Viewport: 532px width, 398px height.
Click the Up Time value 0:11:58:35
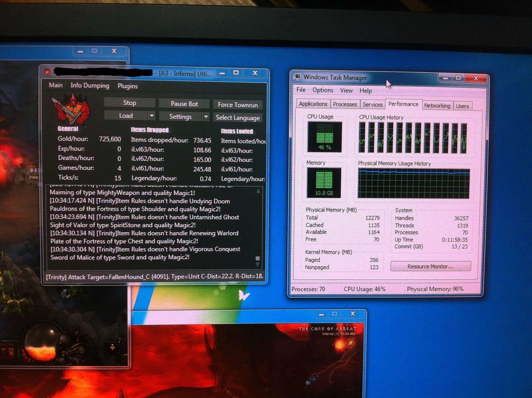coord(455,240)
